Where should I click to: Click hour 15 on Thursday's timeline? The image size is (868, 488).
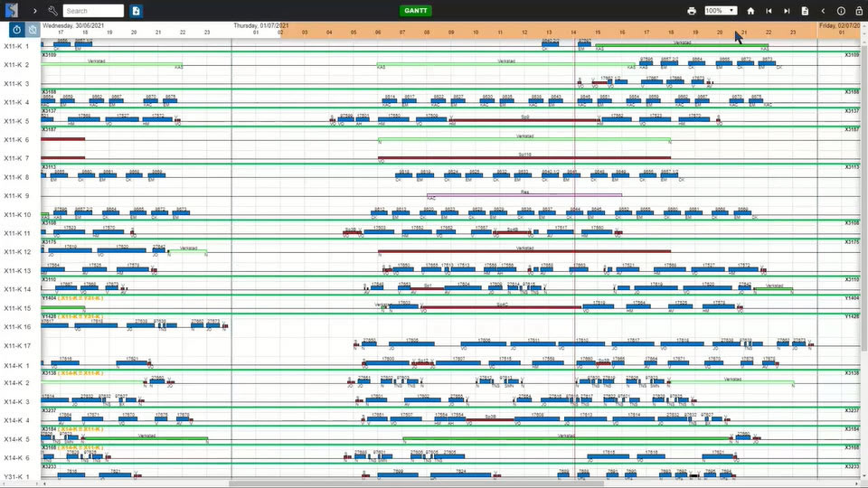click(x=598, y=33)
